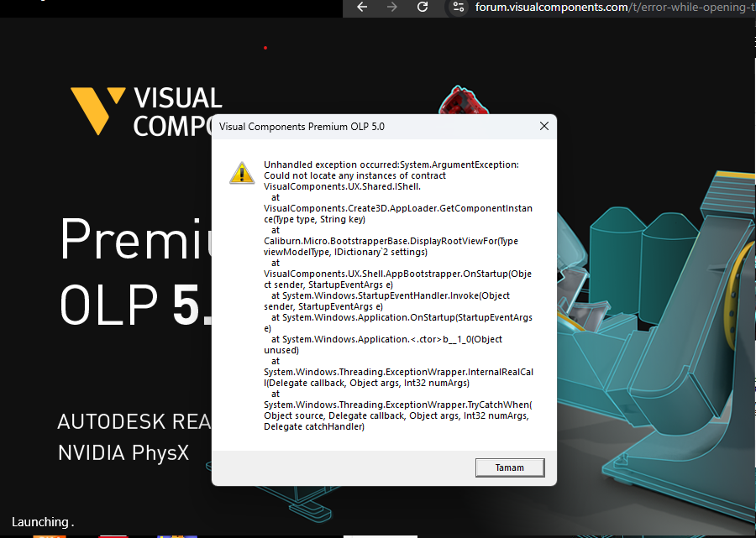
Task: Click the dialog title bar text
Action: click(x=302, y=127)
